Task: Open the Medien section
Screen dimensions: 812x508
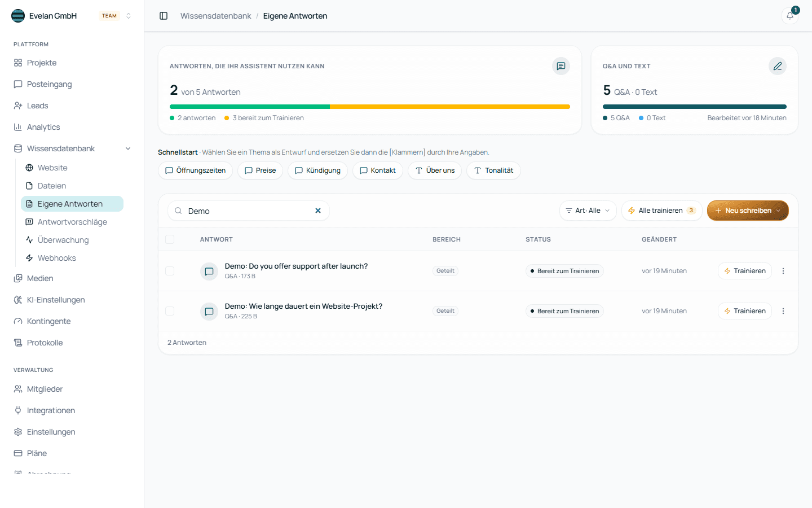Action: pyautogui.click(x=72, y=278)
